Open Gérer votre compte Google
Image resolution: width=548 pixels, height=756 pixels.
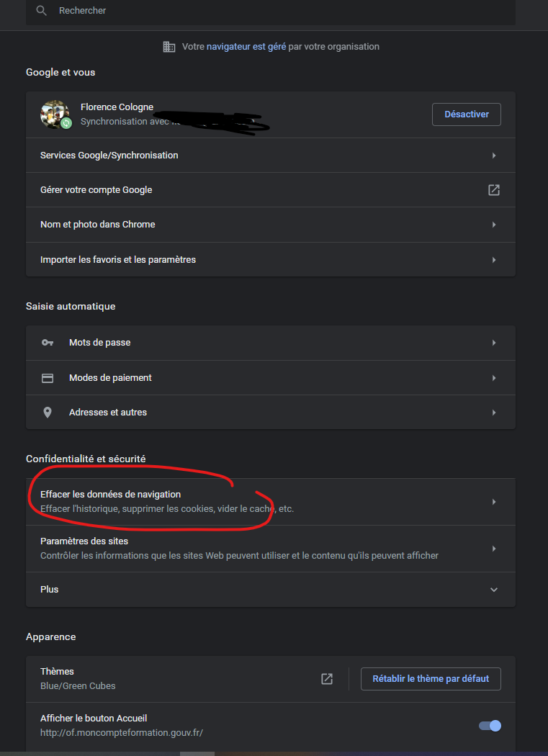click(271, 190)
